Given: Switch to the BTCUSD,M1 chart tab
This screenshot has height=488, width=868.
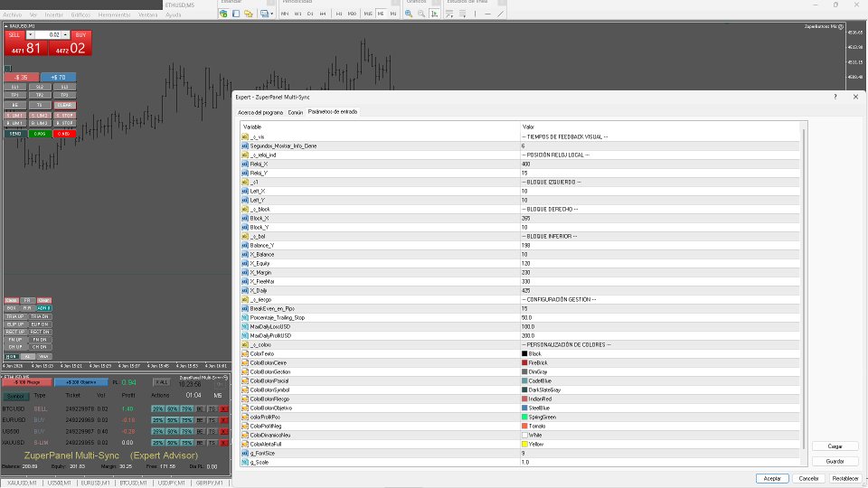Looking at the screenshot, I should point(134,483).
